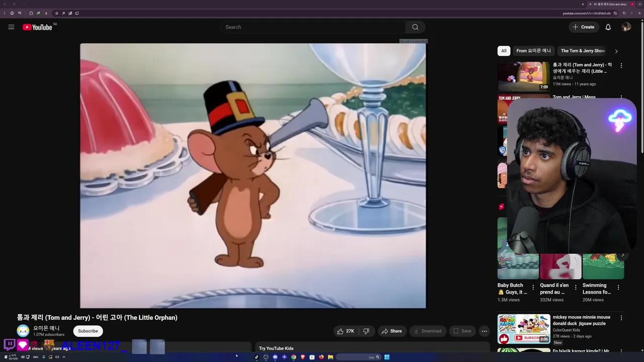The width and height of the screenshot is (644, 362).
Task: Open options for Baby Butch short
Action: tap(533, 288)
